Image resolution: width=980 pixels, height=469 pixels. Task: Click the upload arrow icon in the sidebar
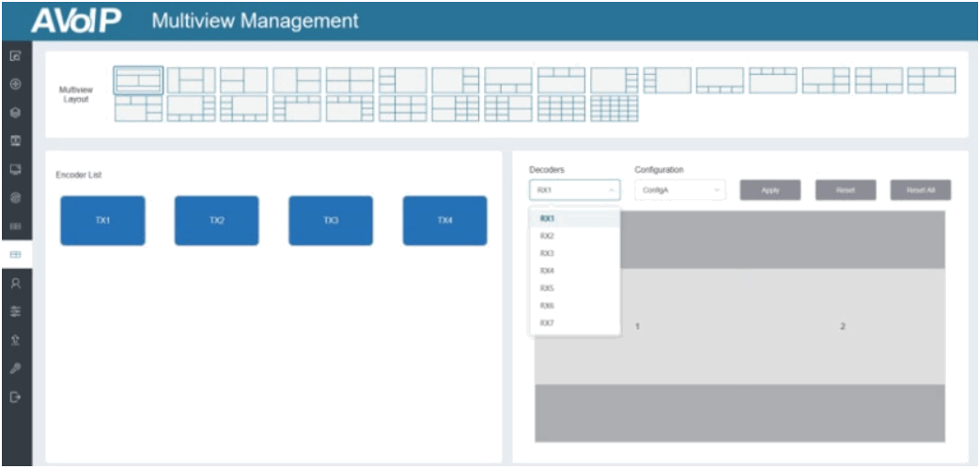click(x=16, y=340)
